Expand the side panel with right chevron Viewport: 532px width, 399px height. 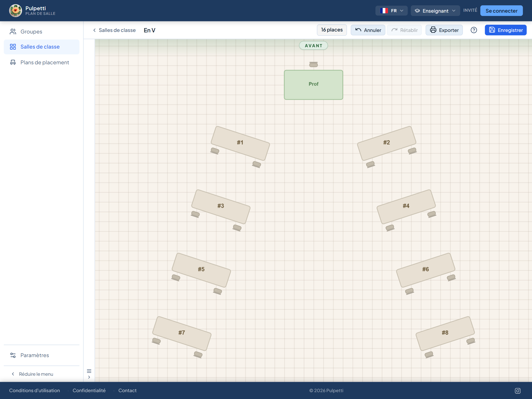point(89,377)
